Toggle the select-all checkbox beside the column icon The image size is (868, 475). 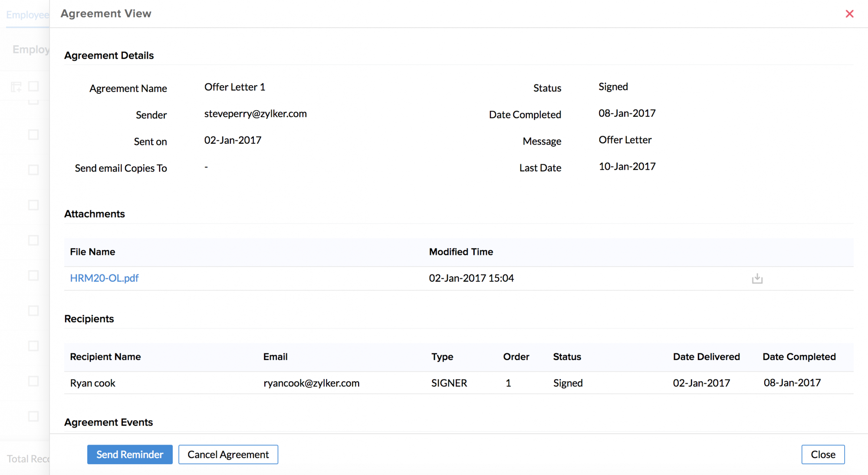click(33, 86)
